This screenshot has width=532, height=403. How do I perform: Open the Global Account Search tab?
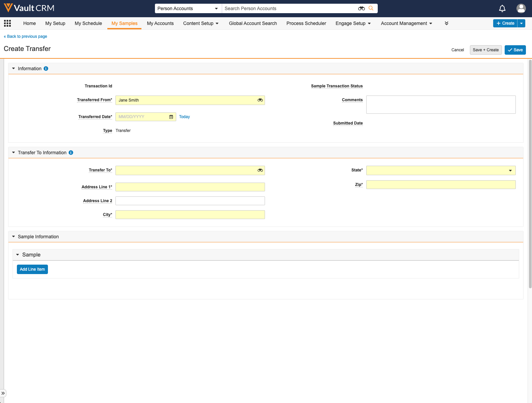253,23
